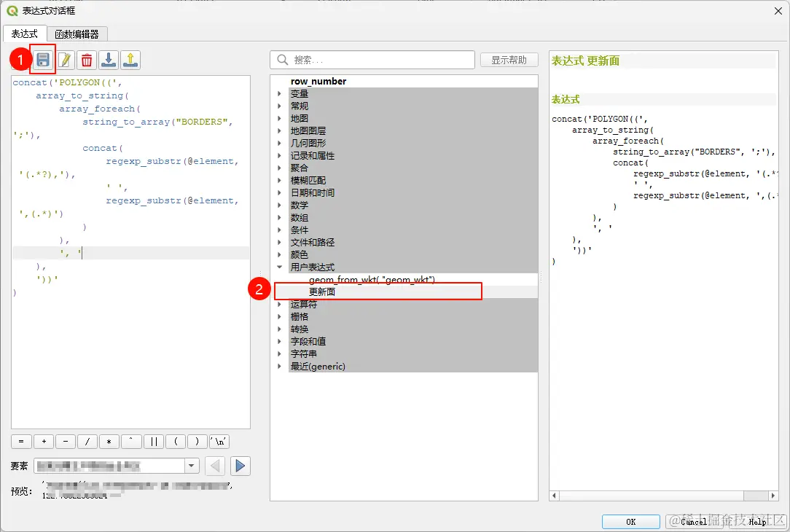
Task: Expand the 聚合 function group
Action: tap(280, 168)
